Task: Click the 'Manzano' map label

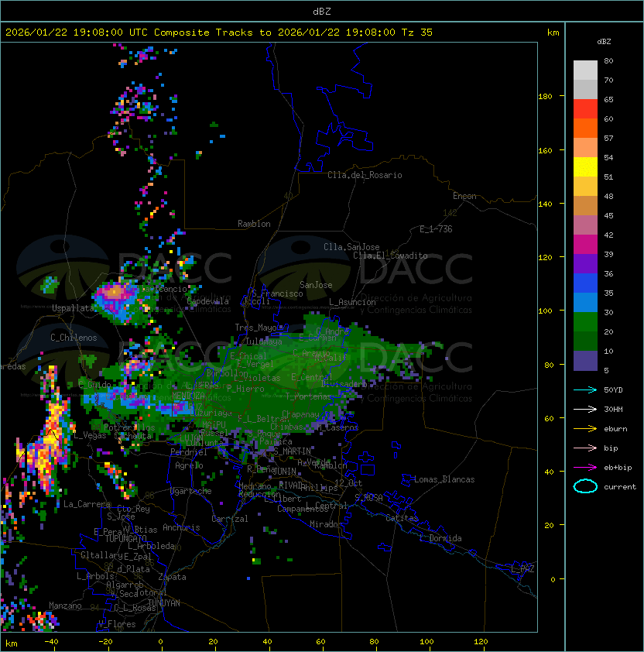Action: coord(65,606)
